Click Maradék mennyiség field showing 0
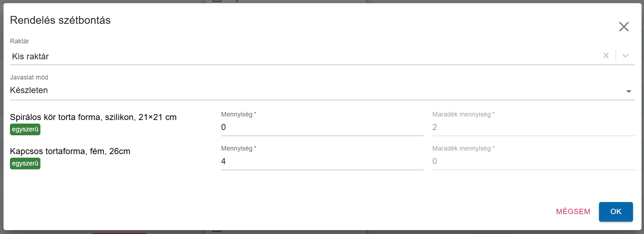The image size is (644, 234). (533, 161)
